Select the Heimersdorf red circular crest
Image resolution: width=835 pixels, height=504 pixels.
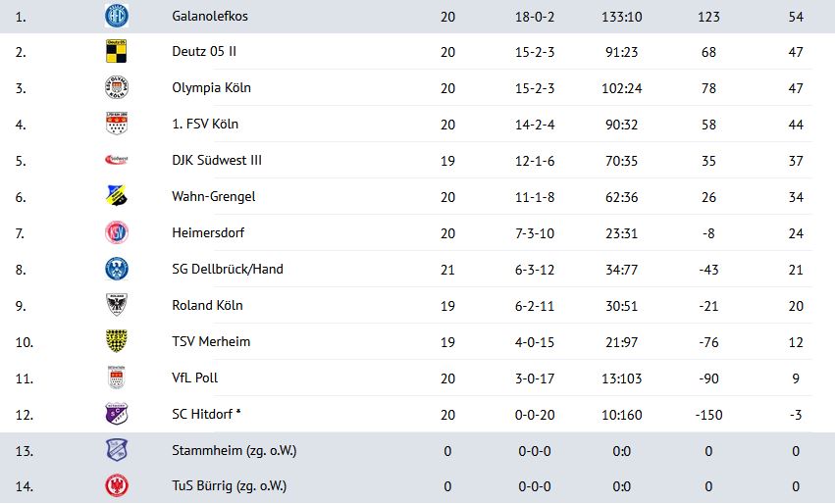point(117,232)
